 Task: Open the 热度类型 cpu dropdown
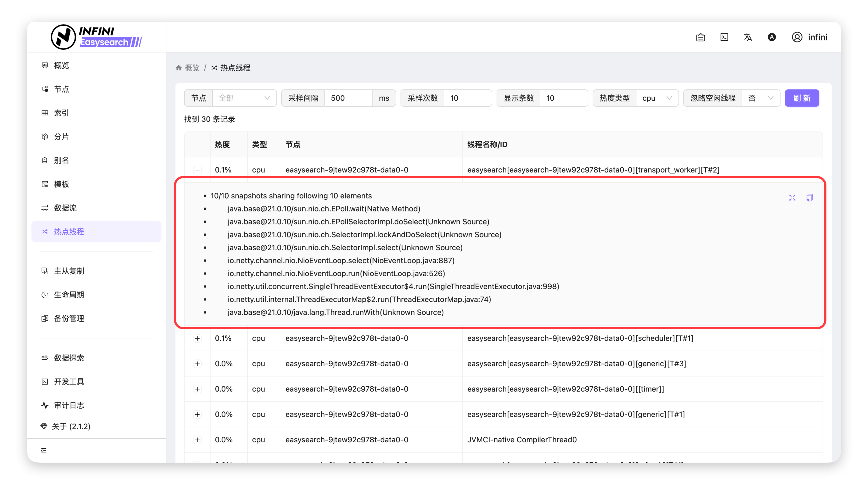[x=657, y=98]
